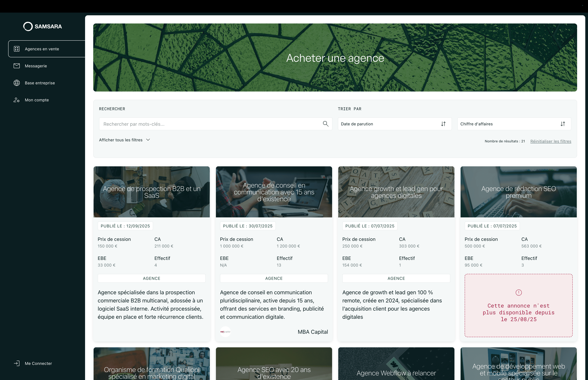Click the Samsara logo icon
This screenshot has width=588, height=380.
(28, 26)
